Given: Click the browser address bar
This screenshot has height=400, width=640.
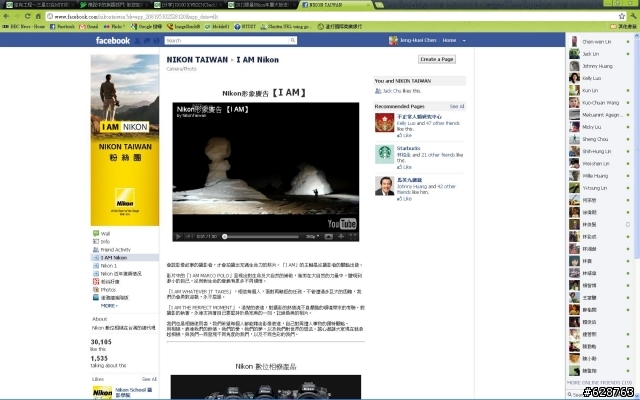Looking at the screenshot, I should (x=331, y=16).
